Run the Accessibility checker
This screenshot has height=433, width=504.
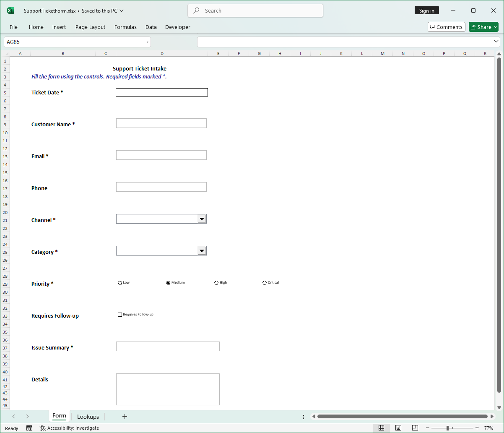tap(70, 428)
